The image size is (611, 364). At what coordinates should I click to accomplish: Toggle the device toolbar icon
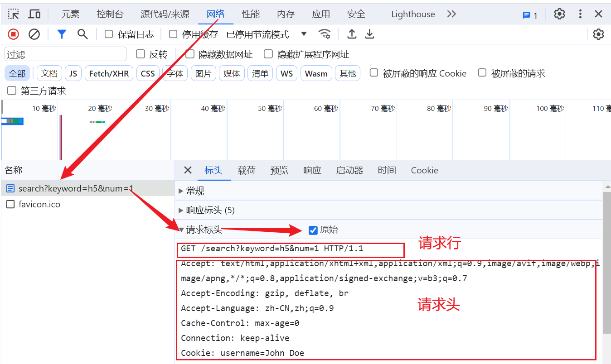tap(34, 14)
